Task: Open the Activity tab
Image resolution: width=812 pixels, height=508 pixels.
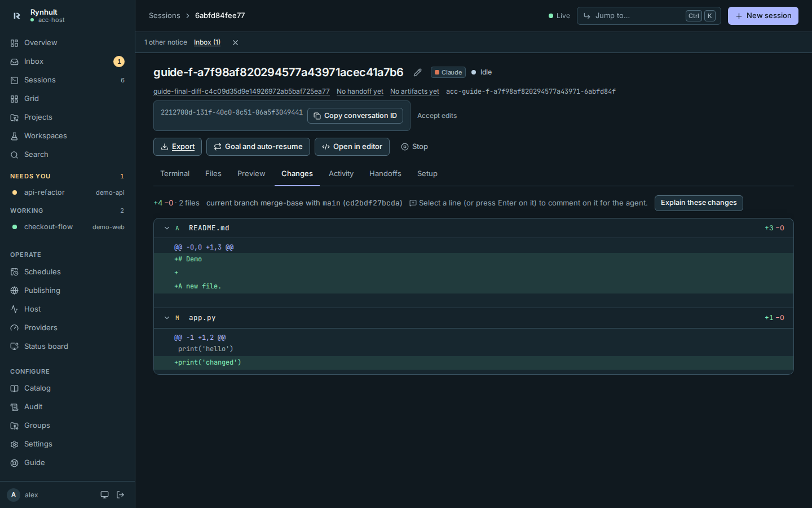Action: 341,174
